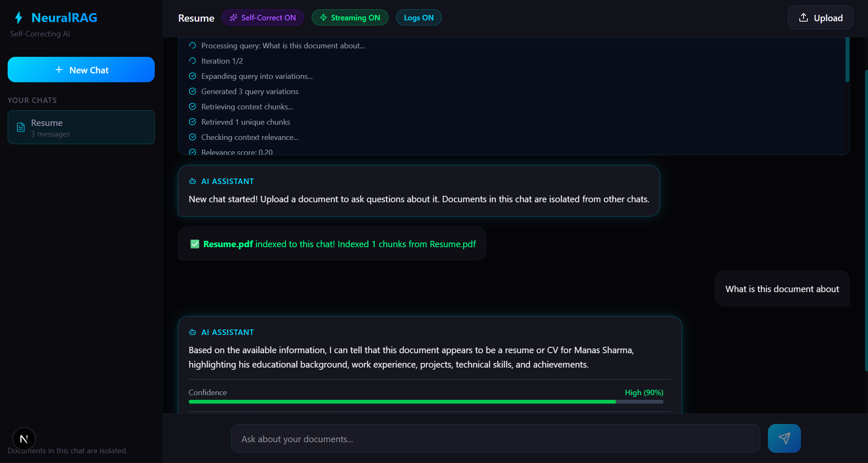Disable Streaming mode

(x=350, y=17)
